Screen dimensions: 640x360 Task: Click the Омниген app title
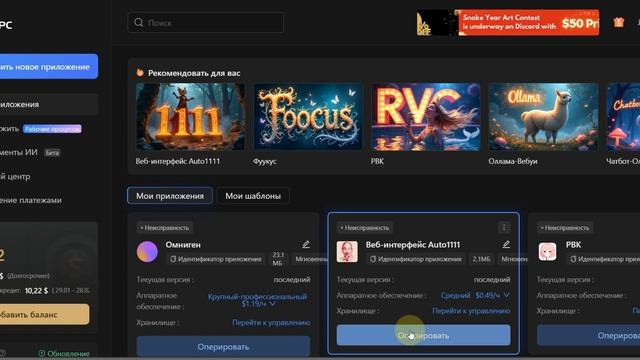point(183,244)
